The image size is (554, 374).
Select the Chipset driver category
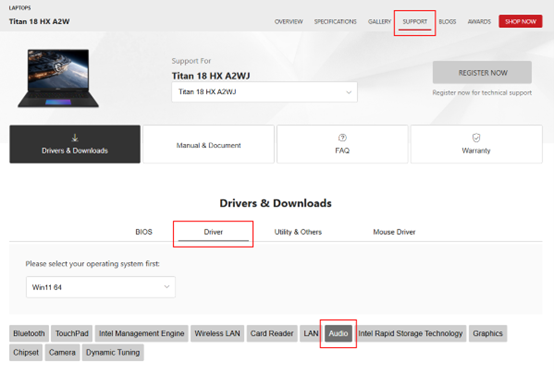[26, 352]
